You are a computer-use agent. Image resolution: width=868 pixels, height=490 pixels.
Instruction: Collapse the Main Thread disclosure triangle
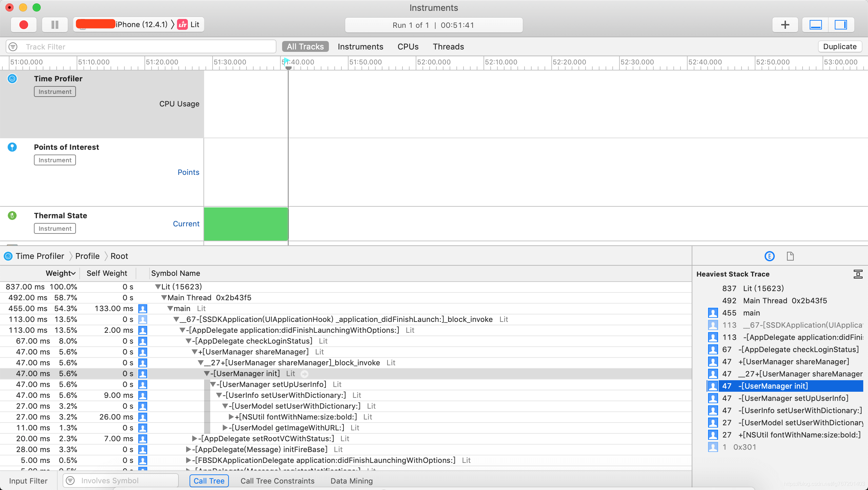point(164,298)
